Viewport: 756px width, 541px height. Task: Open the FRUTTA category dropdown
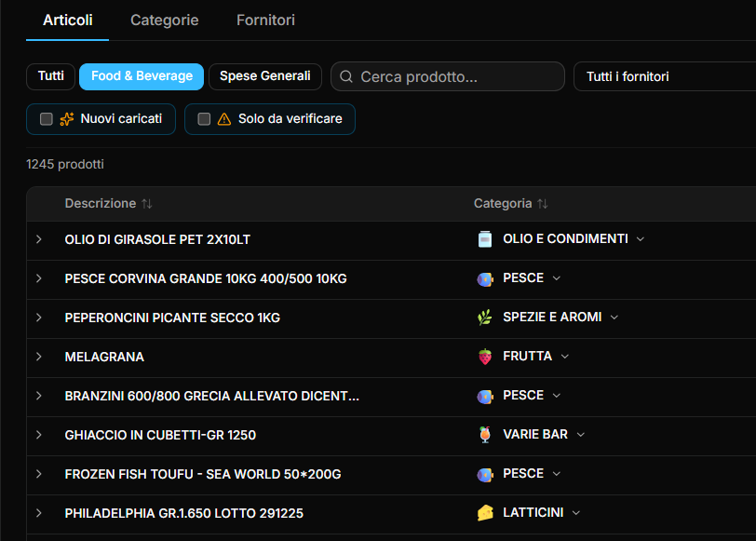[x=565, y=357]
